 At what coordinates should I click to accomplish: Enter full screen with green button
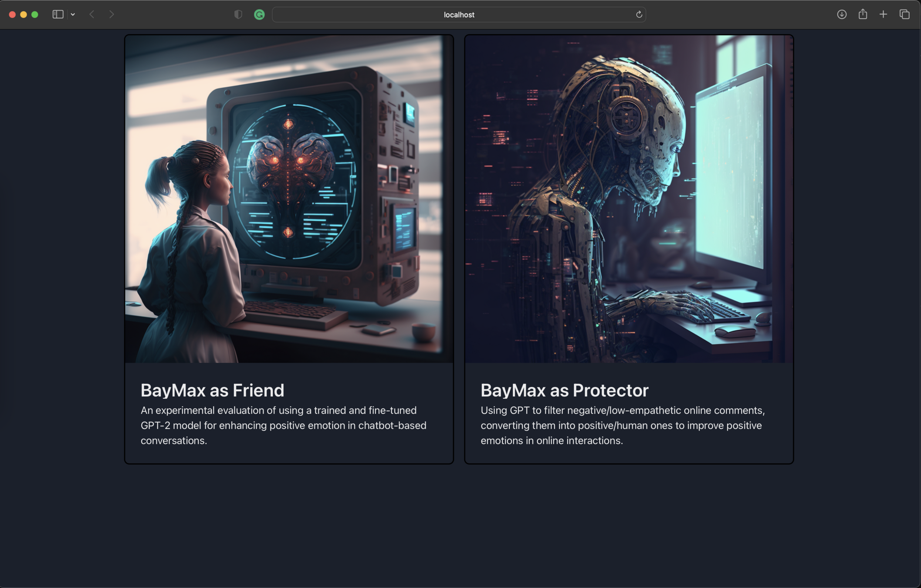(x=35, y=14)
